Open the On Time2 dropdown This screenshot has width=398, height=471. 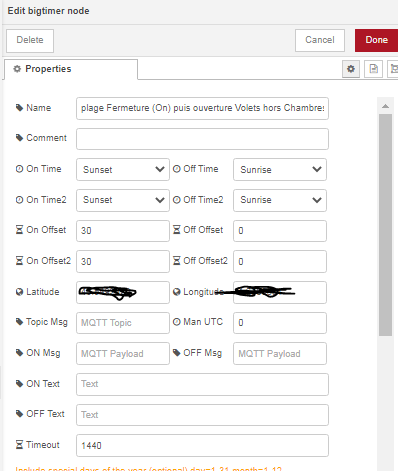pos(123,200)
